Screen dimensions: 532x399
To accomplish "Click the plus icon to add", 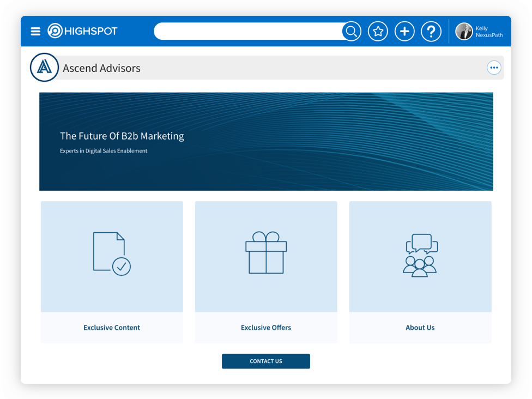I will [404, 32].
